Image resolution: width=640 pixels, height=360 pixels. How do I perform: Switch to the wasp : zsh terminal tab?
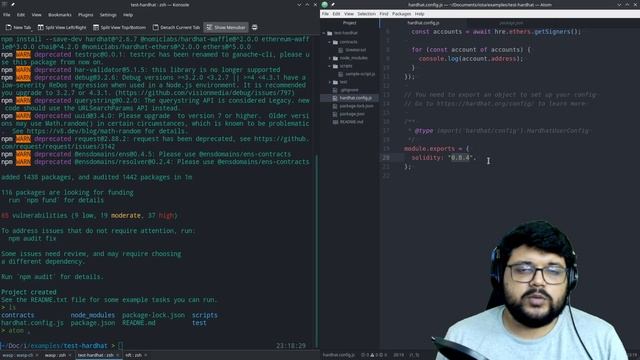click(x=55, y=355)
